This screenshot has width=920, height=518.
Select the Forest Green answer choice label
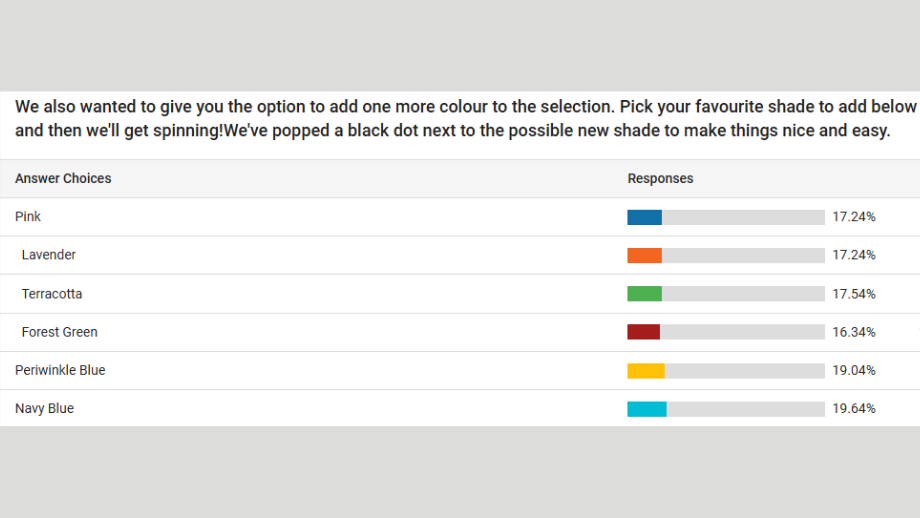click(59, 332)
